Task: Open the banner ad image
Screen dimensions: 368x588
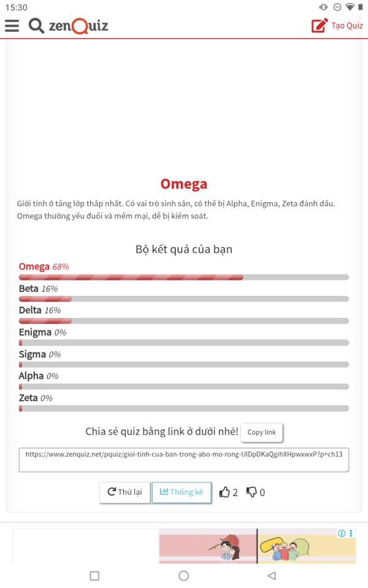Action: click(x=256, y=546)
